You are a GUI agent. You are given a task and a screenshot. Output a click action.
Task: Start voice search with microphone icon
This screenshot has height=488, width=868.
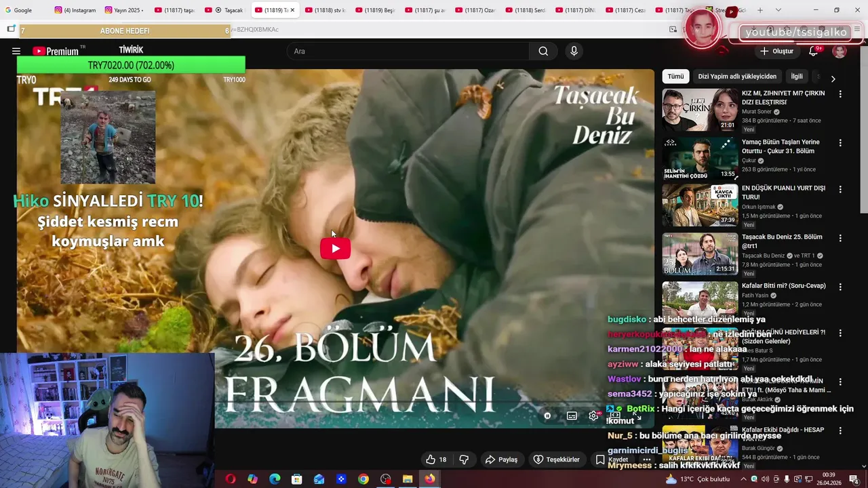[574, 51]
